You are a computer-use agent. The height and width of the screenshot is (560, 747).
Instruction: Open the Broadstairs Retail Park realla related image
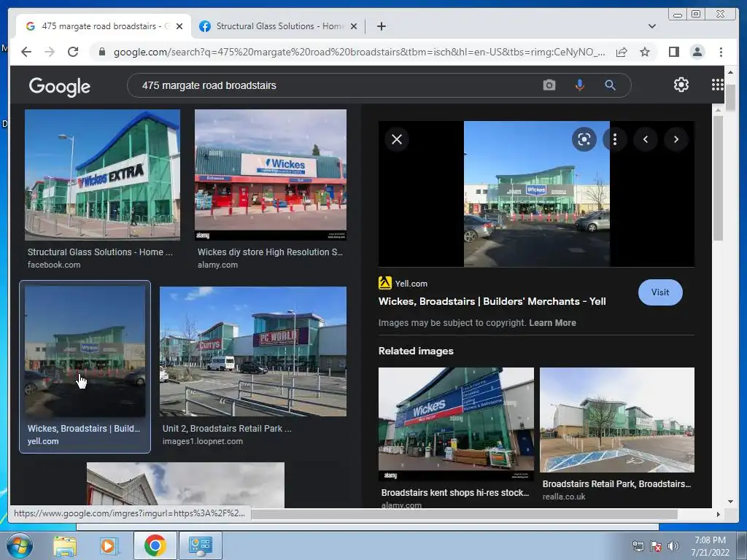pos(617,419)
